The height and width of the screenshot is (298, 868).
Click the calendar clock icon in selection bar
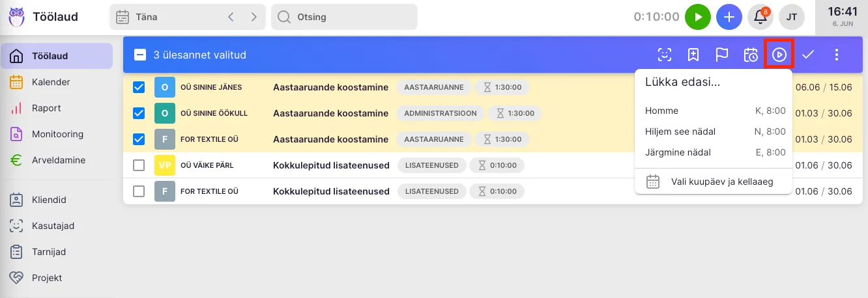click(751, 55)
